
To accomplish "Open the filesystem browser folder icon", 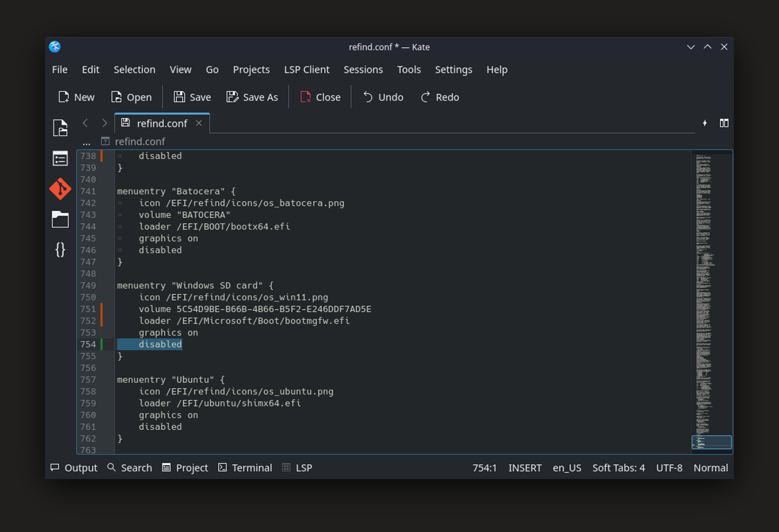I will coord(60,219).
